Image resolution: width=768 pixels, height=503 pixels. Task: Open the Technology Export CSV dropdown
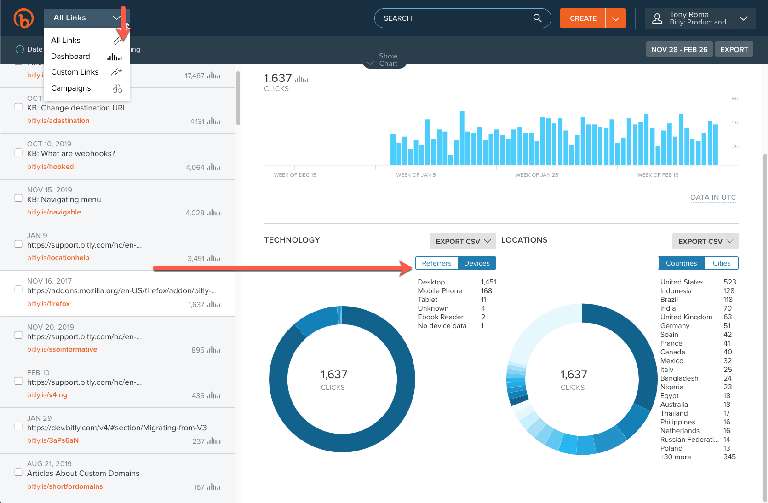tap(463, 241)
